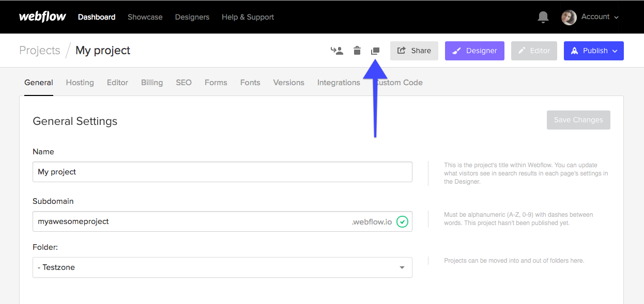Open the Folder dropdown showing Testzone
Image resolution: width=644 pixels, height=304 pixels.
222,267
